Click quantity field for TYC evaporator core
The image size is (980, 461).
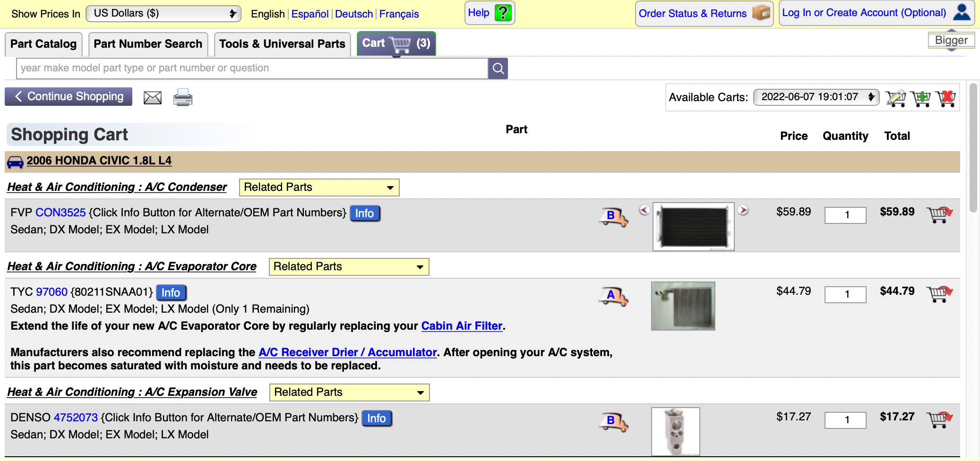[x=845, y=294]
